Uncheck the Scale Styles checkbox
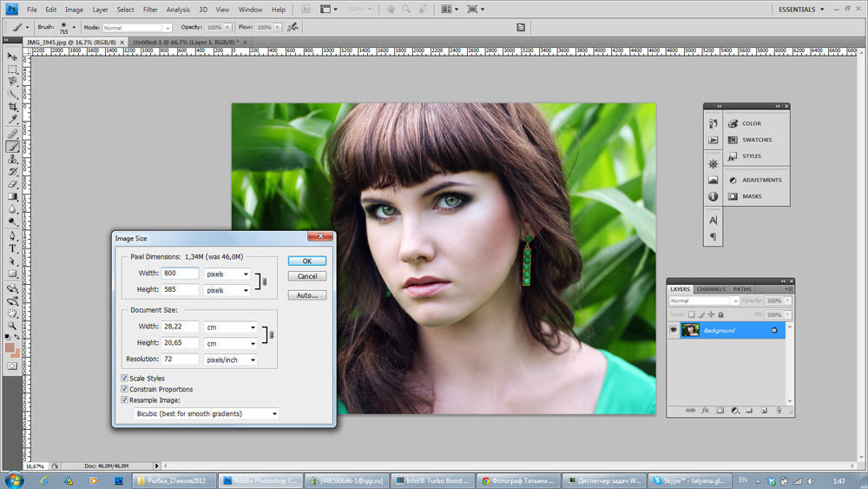The height and width of the screenshot is (489, 868). [x=125, y=379]
